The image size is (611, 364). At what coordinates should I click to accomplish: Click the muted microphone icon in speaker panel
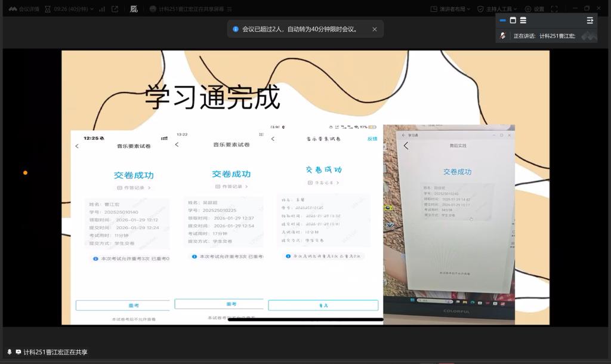[x=503, y=36]
